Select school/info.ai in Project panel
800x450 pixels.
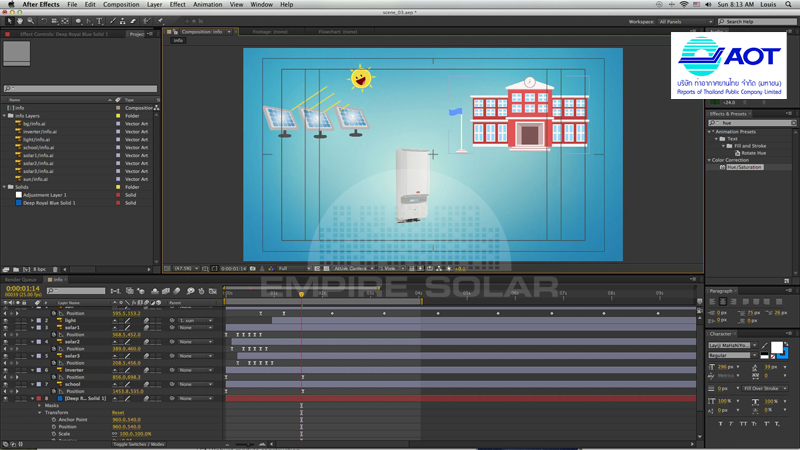[x=38, y=147]
